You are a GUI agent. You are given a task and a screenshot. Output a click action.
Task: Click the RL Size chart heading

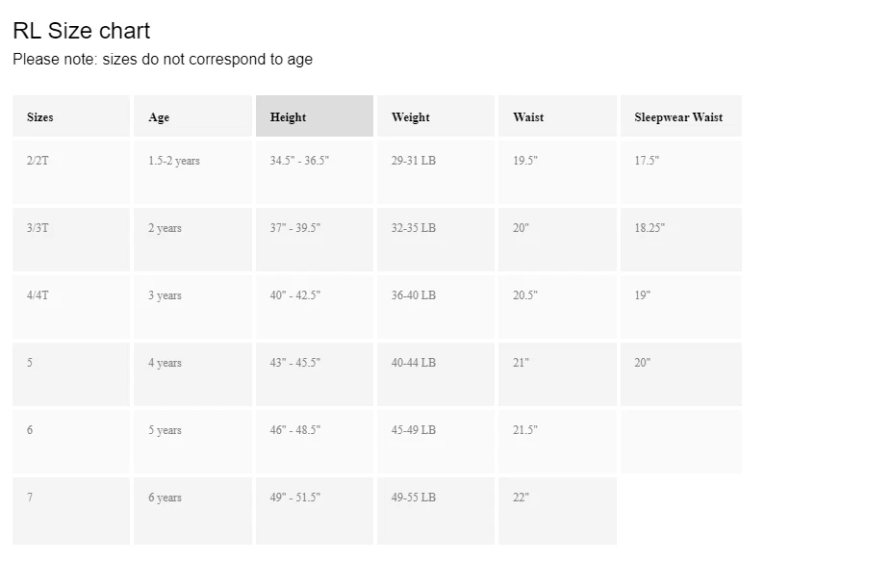tap(81, 31)
